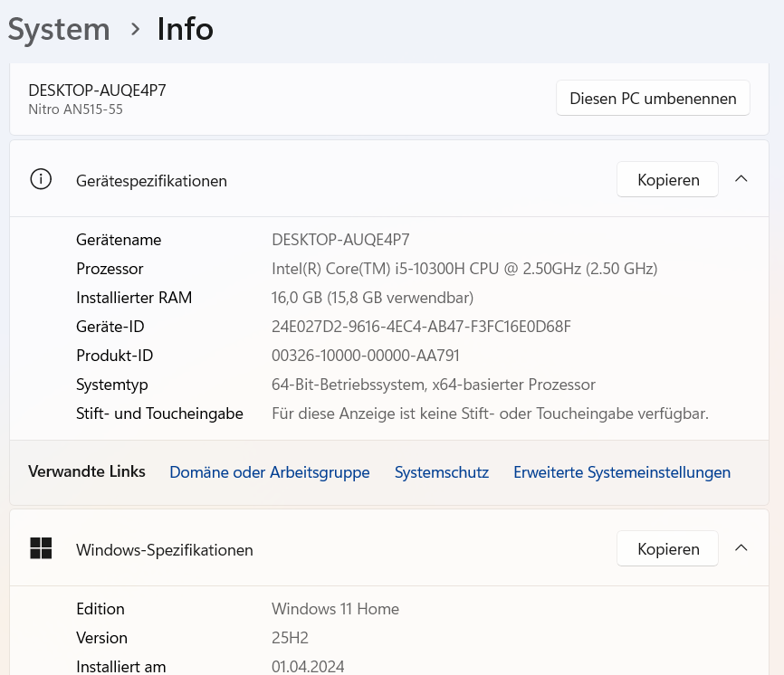Click the keine Stift- oder Toucheingabe value
This screenshot has width=784, height=675.
click(490, 414)
